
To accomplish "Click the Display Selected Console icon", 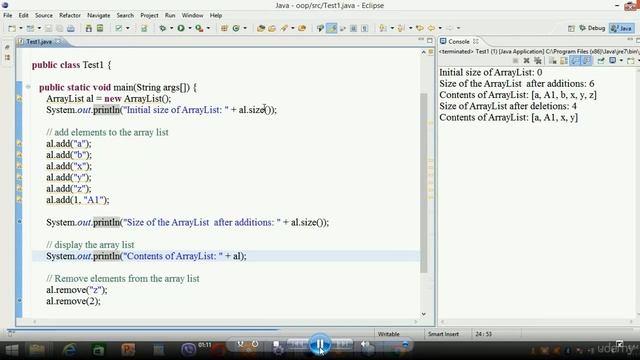I will [x=612, y=61].
